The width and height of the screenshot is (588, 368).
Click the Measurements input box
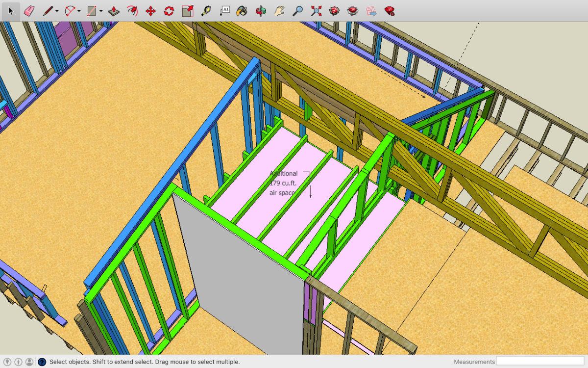540,362
